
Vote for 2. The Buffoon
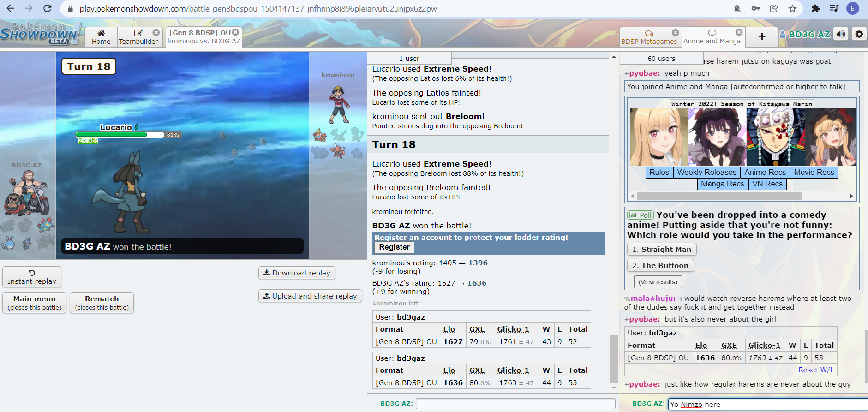click(660, 265)
